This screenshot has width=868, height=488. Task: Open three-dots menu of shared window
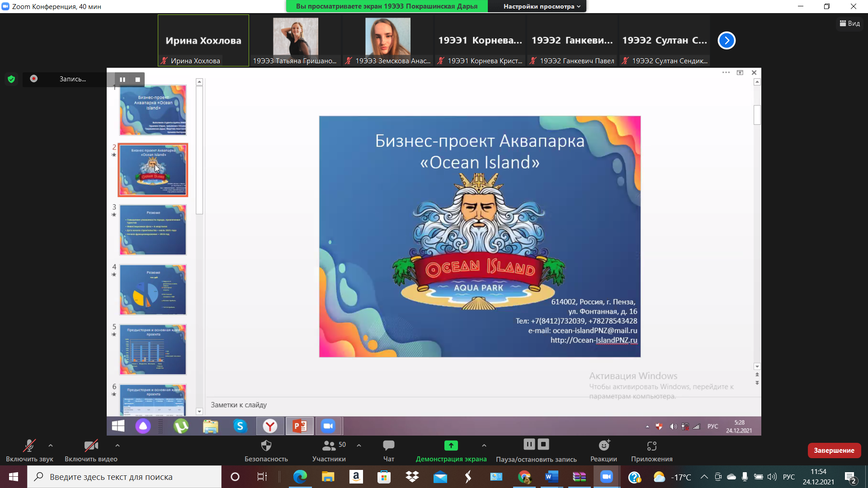(726, 72)
